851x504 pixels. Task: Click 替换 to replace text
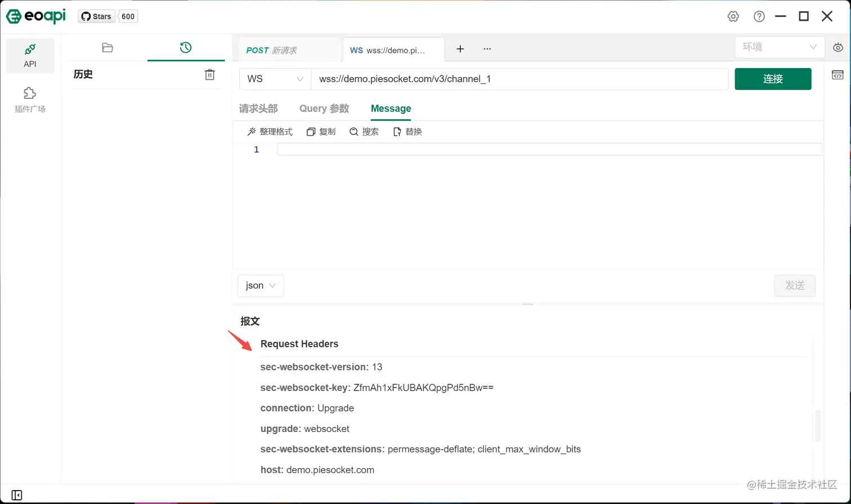coord(407,132)
